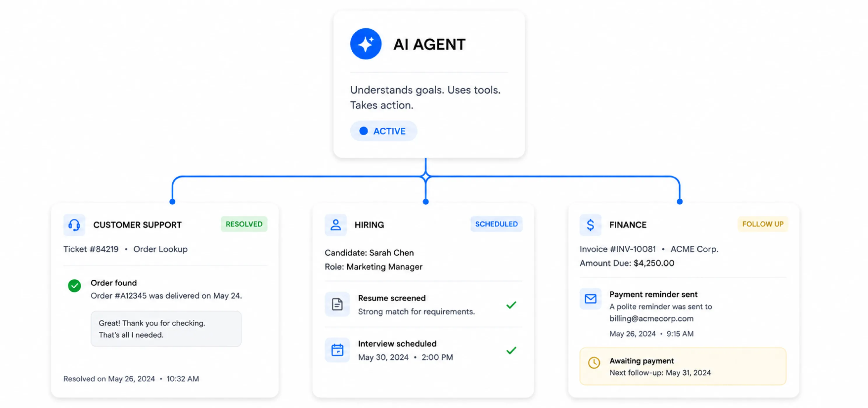The height and width of the screenshot is (408, 868).
Task: Click the Next follow-up: May 31, 2024 text
Action: pos(660,372)
